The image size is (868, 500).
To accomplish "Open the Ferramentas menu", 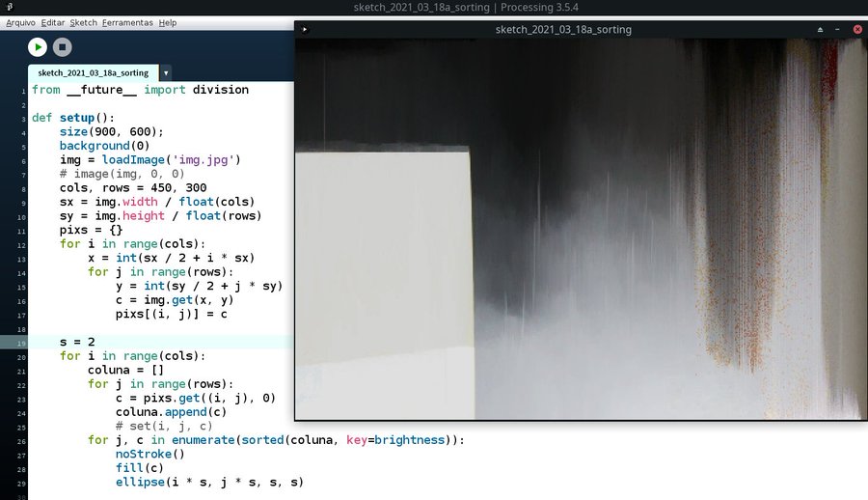I will (x=127, y=22).
